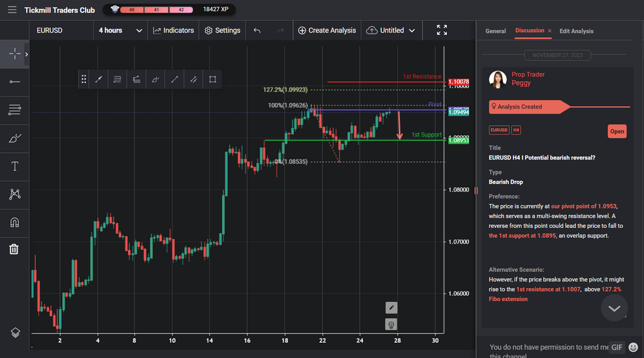Open the GIF picker
The width and height of the screenshot is (644, 358).
pyautogui.click(x=617, y=348)
